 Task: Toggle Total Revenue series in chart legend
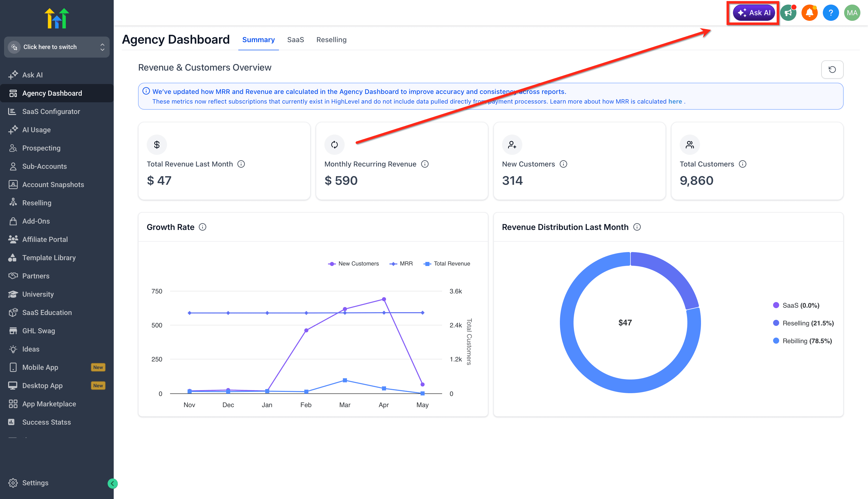coord(447,263)
